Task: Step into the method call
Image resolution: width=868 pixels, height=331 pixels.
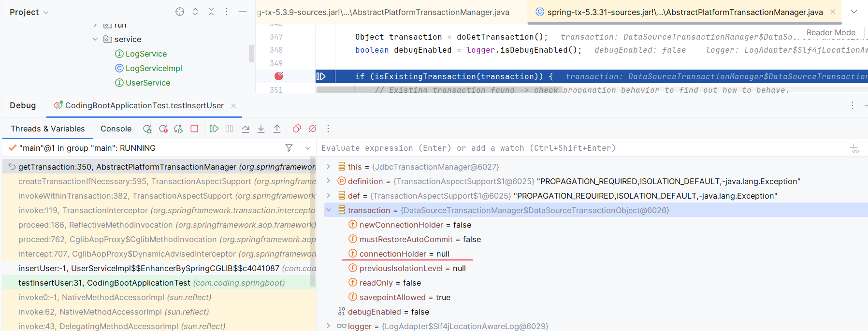Action: 261,129
